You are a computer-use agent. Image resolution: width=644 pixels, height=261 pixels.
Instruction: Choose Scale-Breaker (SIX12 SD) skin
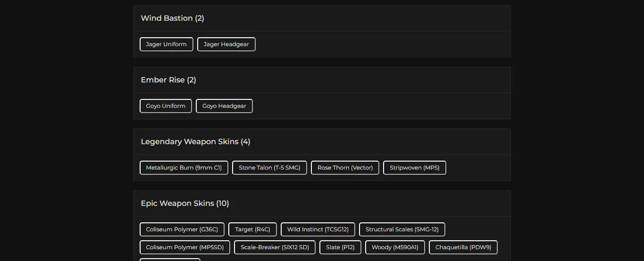point(275,247)
